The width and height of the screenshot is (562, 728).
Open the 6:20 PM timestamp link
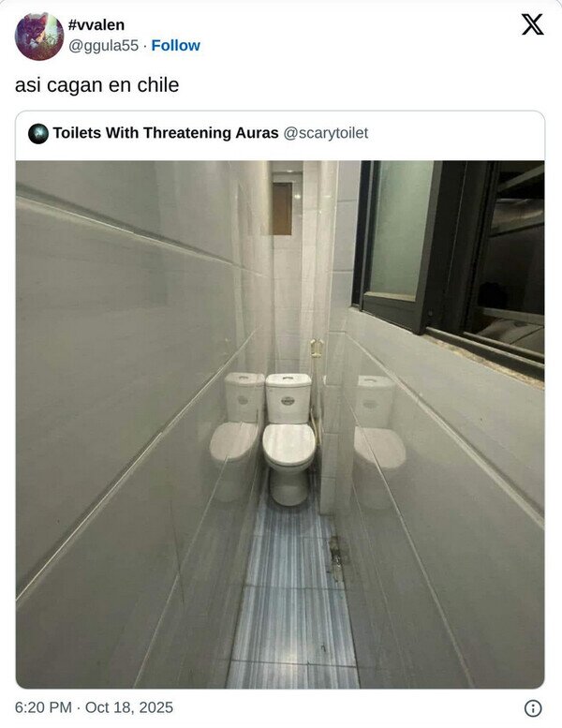coord(43,707)
